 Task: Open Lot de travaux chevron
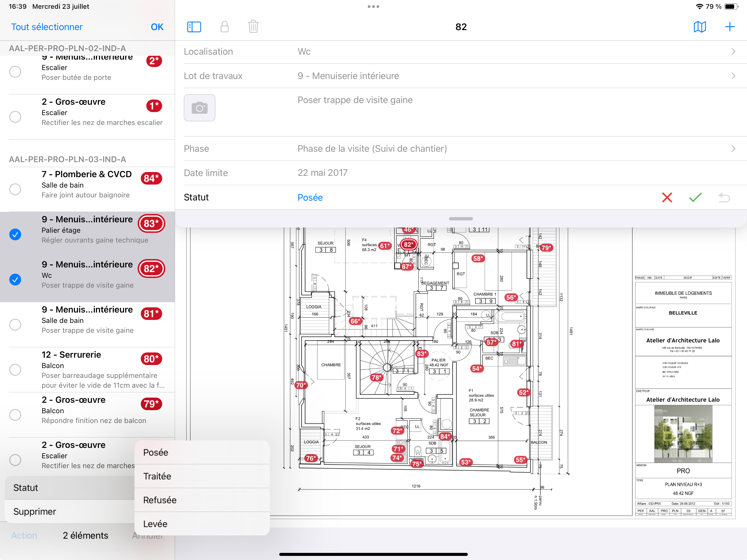point(733,76)
